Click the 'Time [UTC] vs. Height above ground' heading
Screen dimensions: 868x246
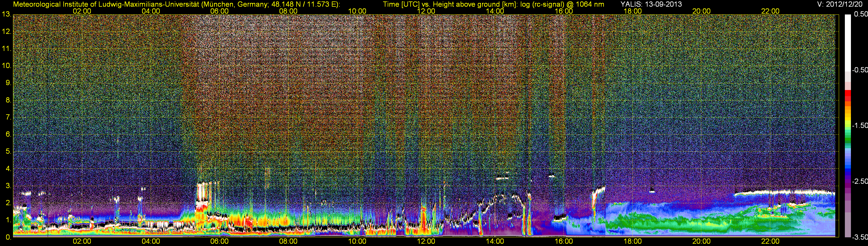493,4
